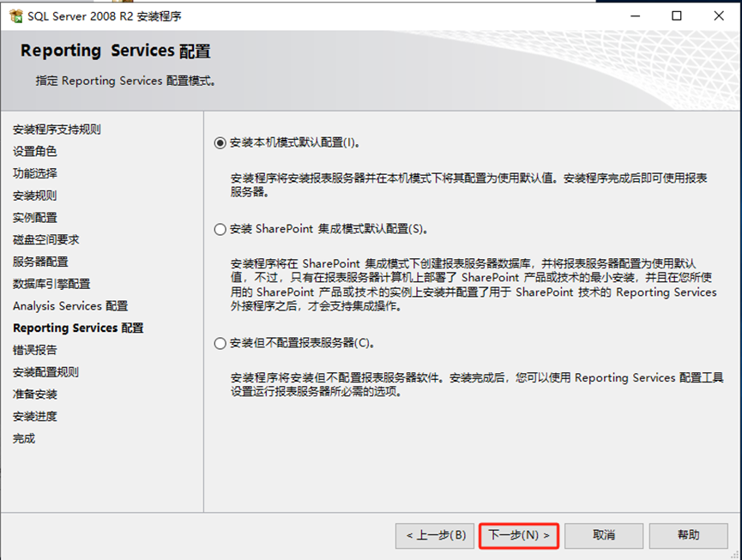Open 帮助 help button

pyautogui.click(x=689, y=535)
